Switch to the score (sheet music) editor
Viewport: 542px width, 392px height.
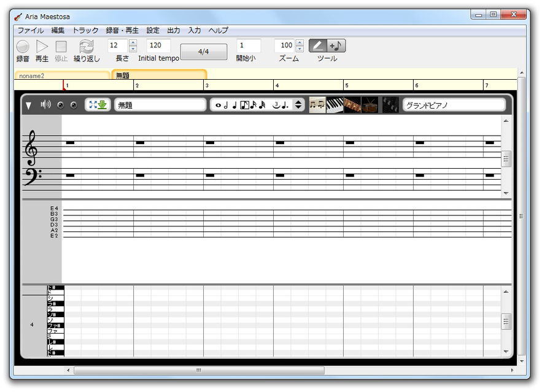(317, 105)
